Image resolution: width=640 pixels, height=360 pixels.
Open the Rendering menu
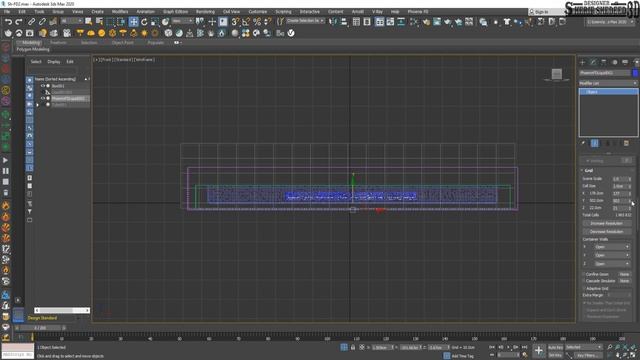click(x=205, y=11)
